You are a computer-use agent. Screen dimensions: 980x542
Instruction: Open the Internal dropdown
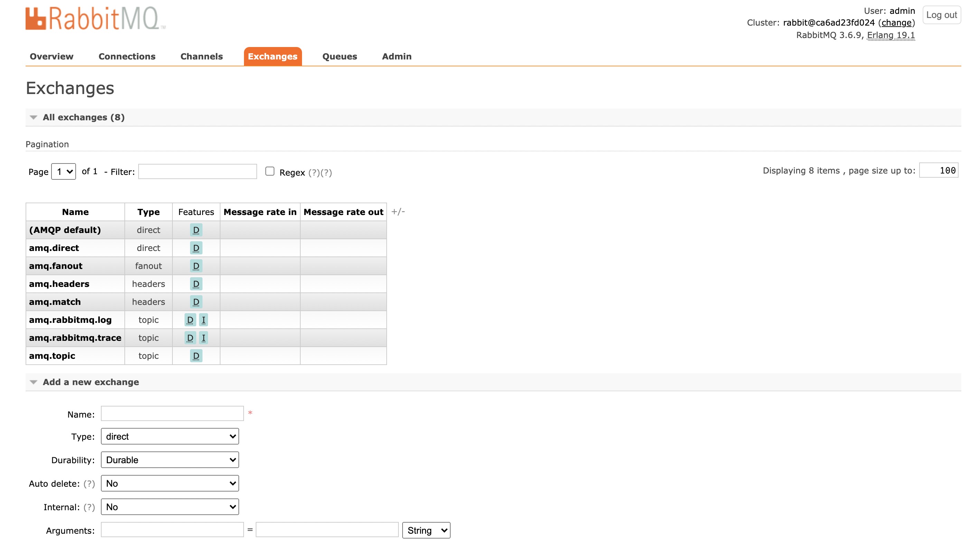(170, 507)
